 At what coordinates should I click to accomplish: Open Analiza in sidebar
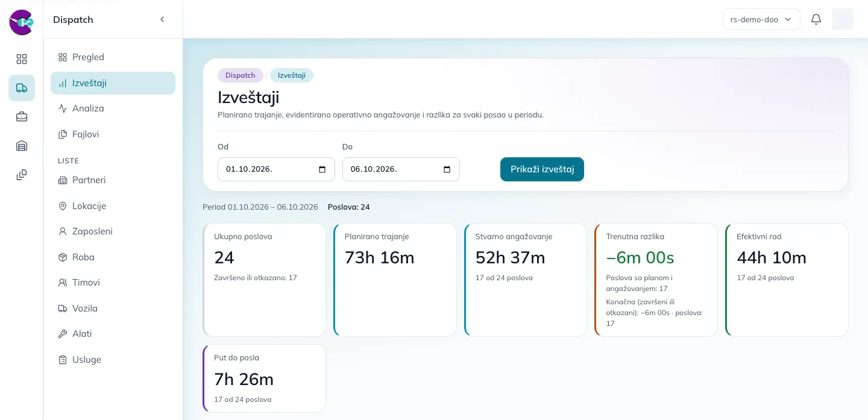click(x=113, y=108)
